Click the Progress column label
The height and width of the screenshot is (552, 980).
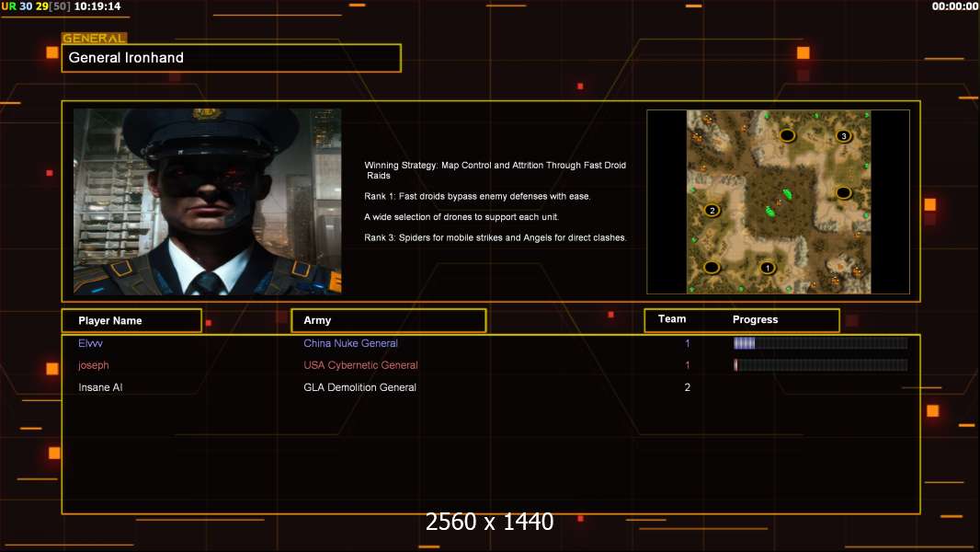click(x=755, y=319)
